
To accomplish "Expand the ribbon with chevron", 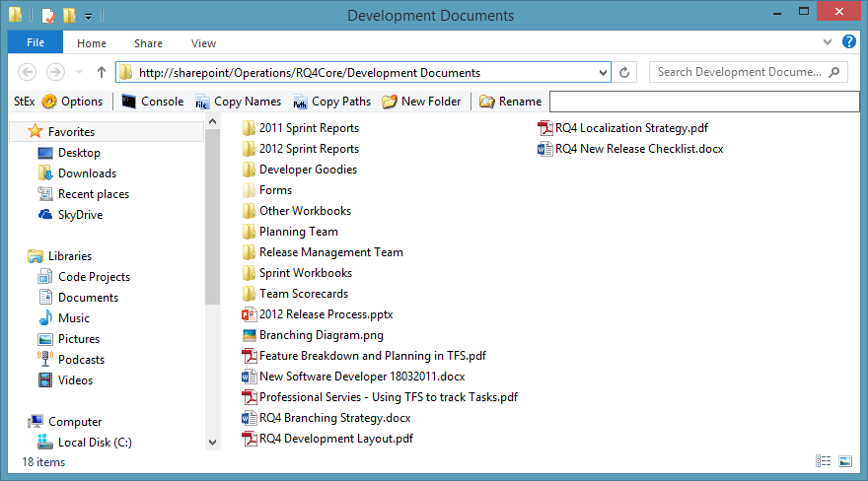I will [x=827, y=42].
